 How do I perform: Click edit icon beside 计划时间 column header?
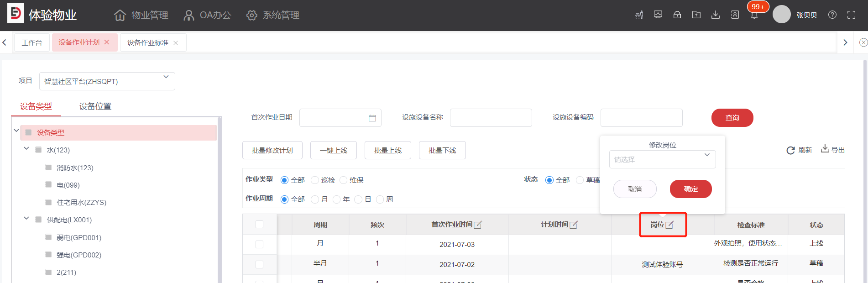pyautogui.click(x=574, y=225)
